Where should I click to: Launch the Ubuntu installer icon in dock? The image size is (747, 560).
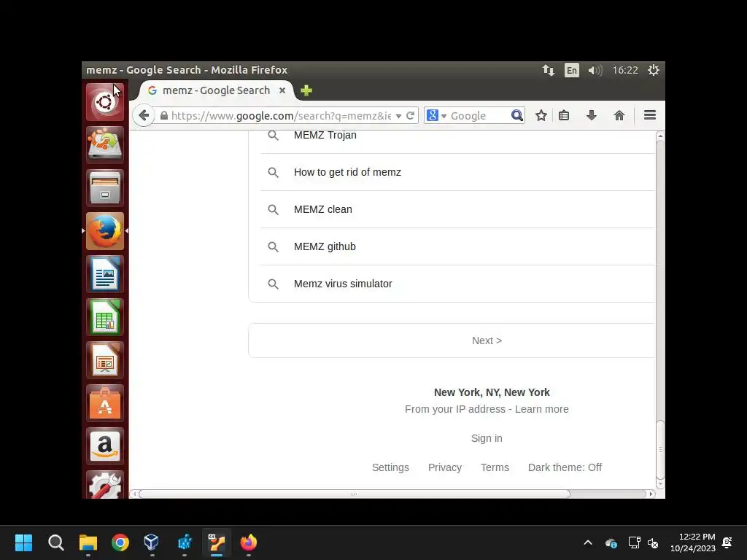coord(105,145)
